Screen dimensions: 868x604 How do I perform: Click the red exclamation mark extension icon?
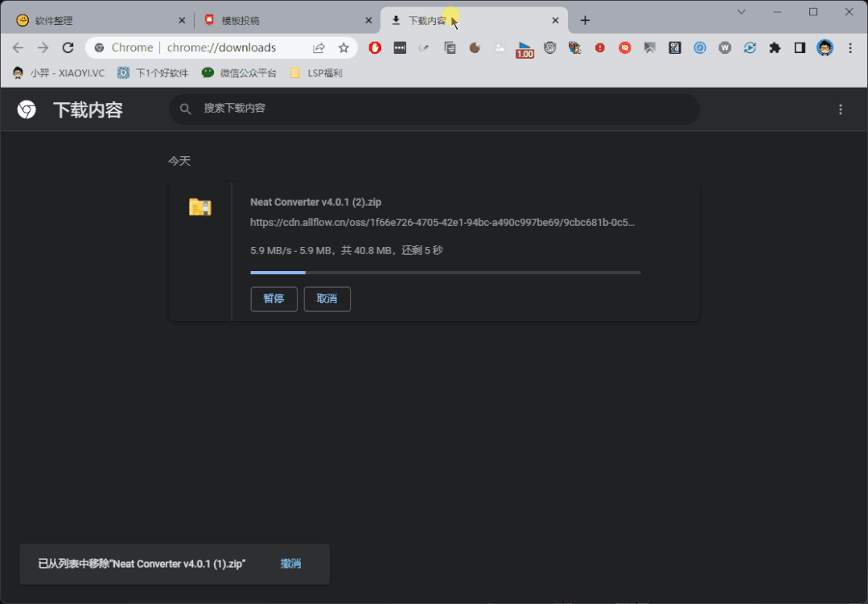point(599,47)
